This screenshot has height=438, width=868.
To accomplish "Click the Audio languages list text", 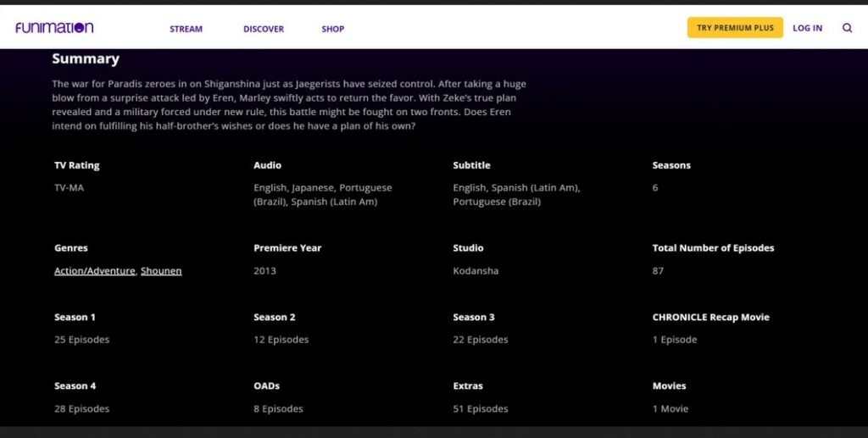I will [x=323, y=195].
